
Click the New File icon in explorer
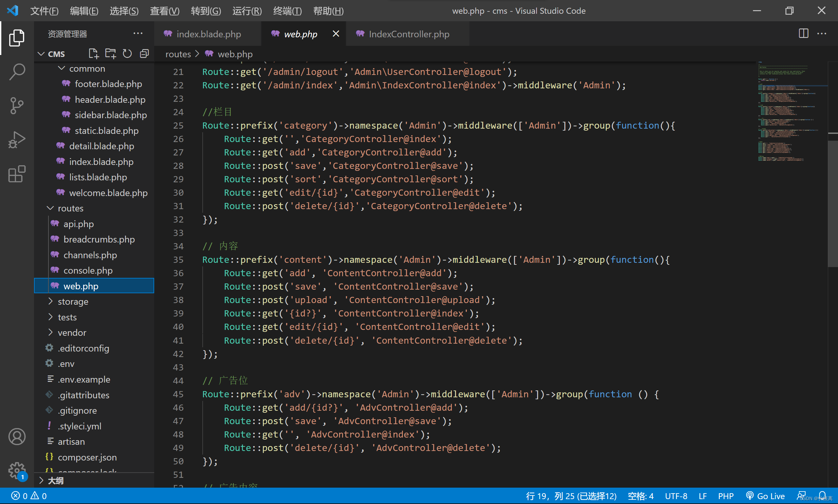coord(93,54)
